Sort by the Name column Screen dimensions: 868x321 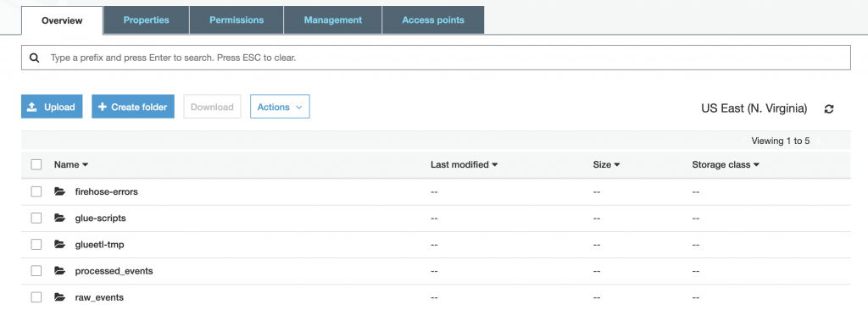[x=71, y=164]
